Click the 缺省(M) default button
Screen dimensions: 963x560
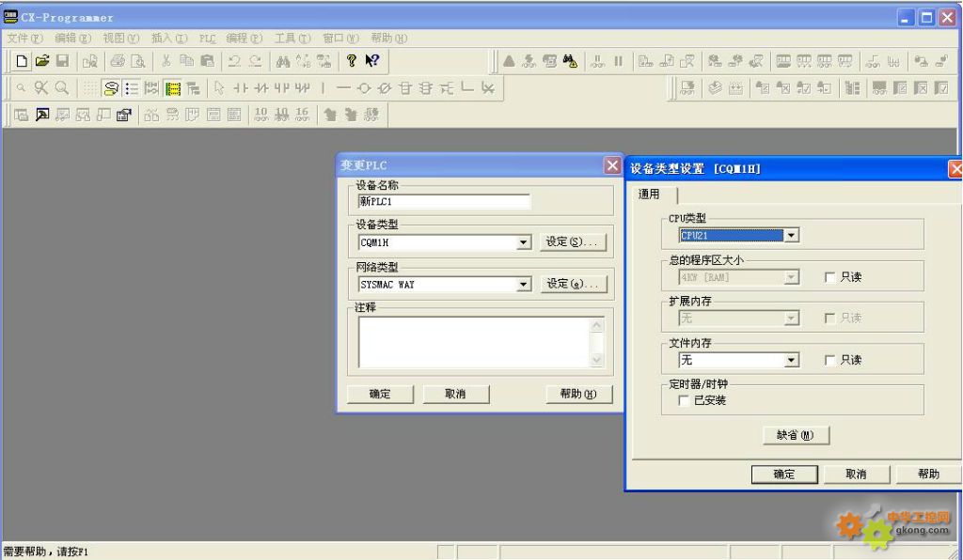(796, 435)
